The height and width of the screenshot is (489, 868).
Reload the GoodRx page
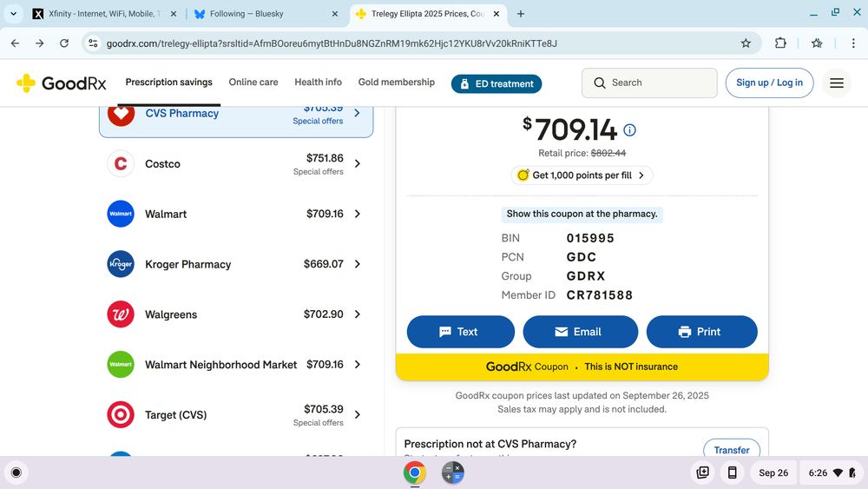pyautogui.click(x=64, y=43)
